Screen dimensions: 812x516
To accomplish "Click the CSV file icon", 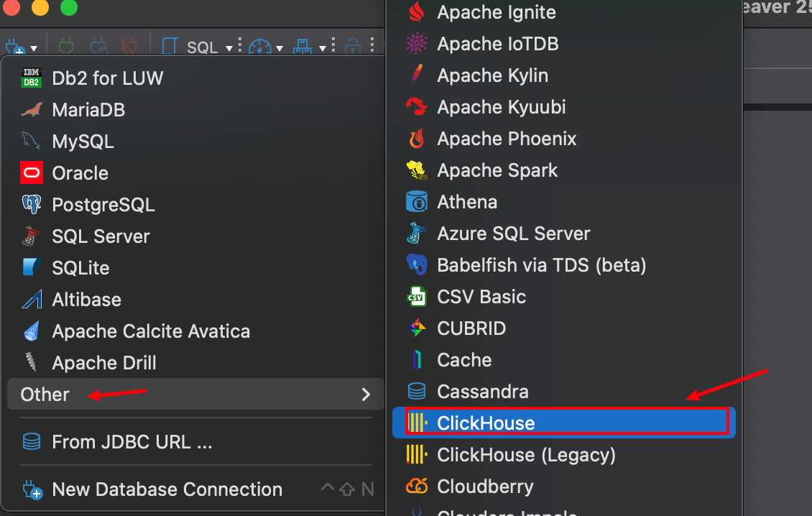I will 416,296.
